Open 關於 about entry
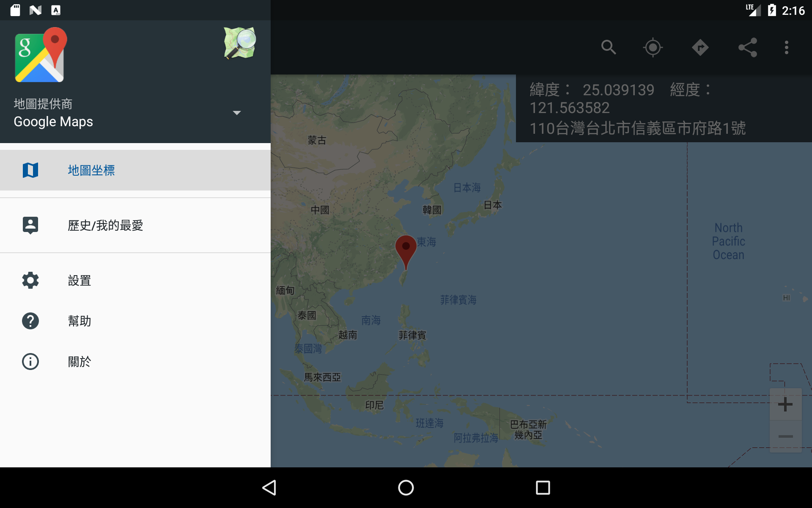The image size is (812, 508). (x=135, y=362)
